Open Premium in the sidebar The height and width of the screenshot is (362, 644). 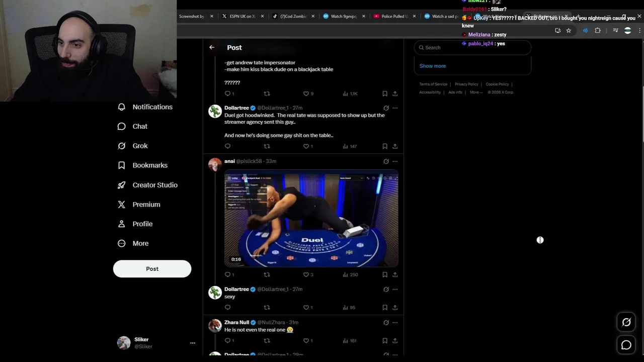[x=139, y=205]
